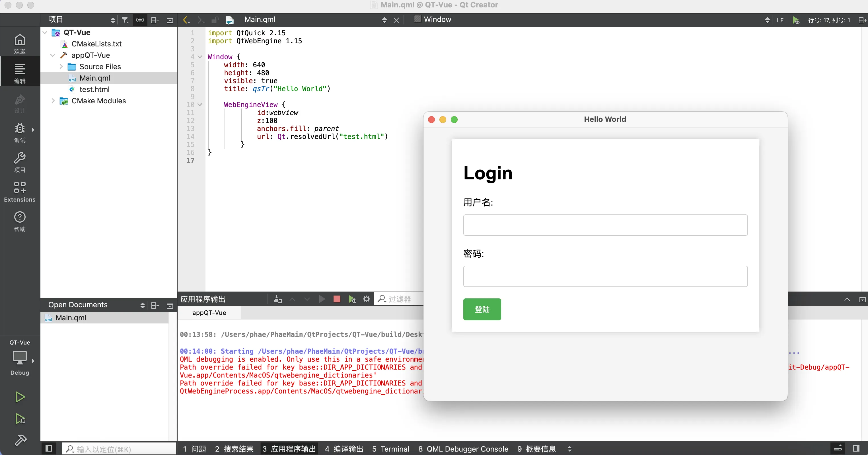Toggle the progress details in status bar
Screen dimensions: 868x455
838,449
